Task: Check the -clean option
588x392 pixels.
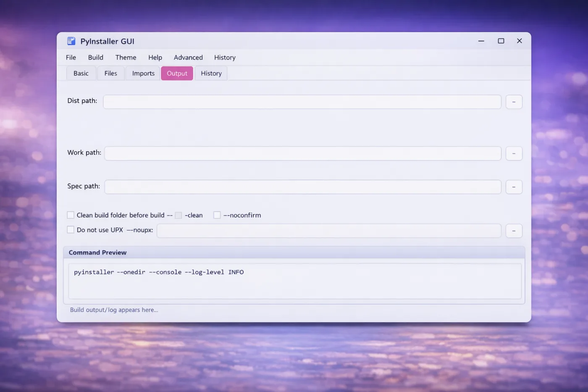Action: (178, 215)
